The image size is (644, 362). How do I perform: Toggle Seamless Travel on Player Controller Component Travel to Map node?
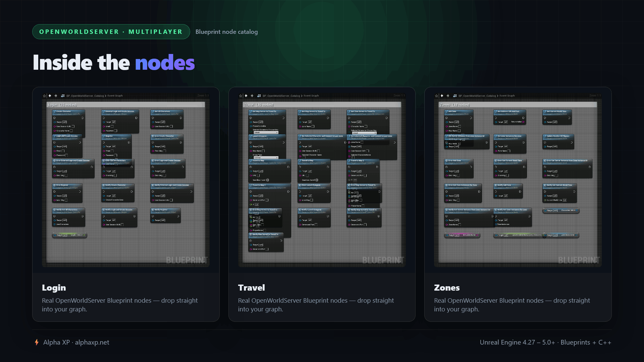[x=267, y=180]
